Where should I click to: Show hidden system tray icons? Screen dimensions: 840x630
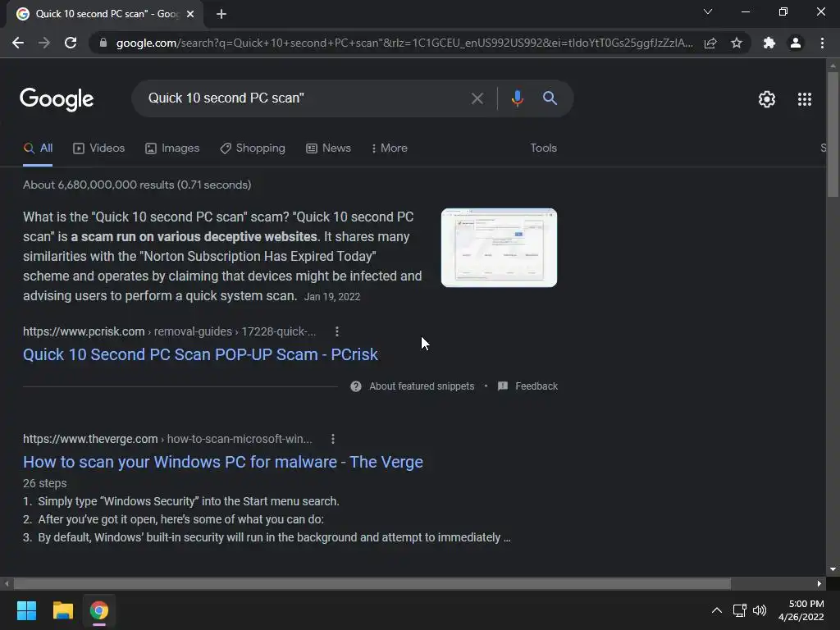point(716,610)
